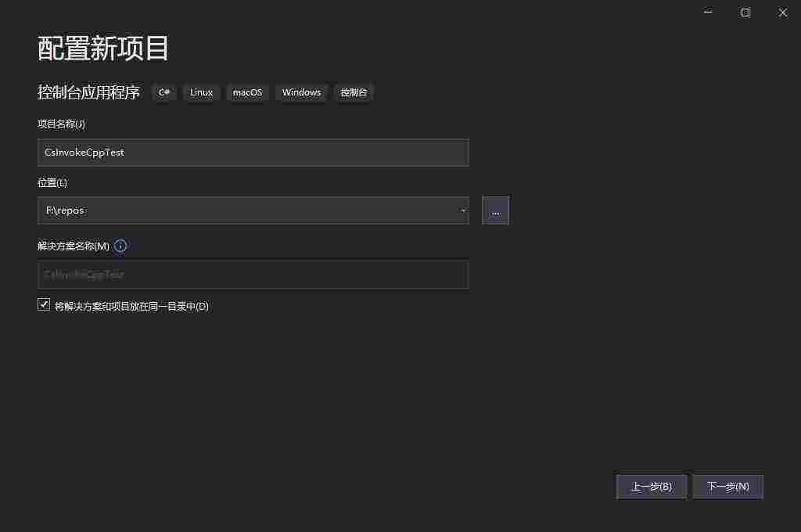Browse for location with the ... button

(495, 210)
